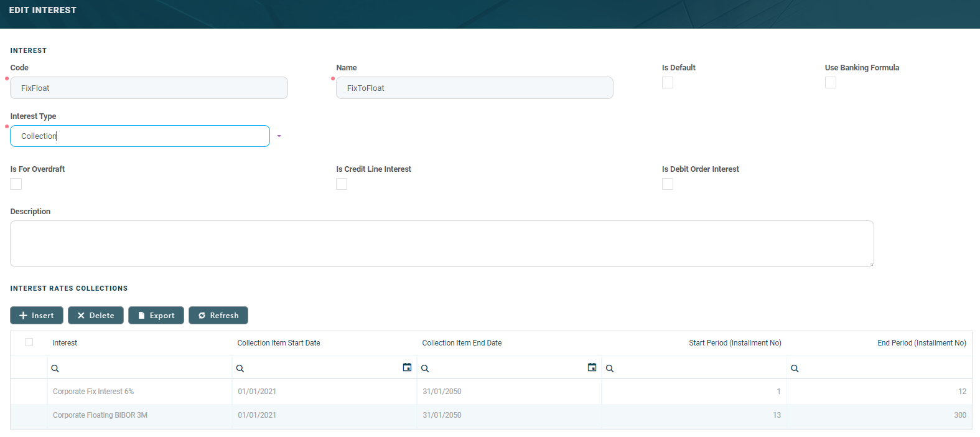The width and height of the screenshot is (980, 437).
Task: Export the interest rates collection
Action: [156, 316]
